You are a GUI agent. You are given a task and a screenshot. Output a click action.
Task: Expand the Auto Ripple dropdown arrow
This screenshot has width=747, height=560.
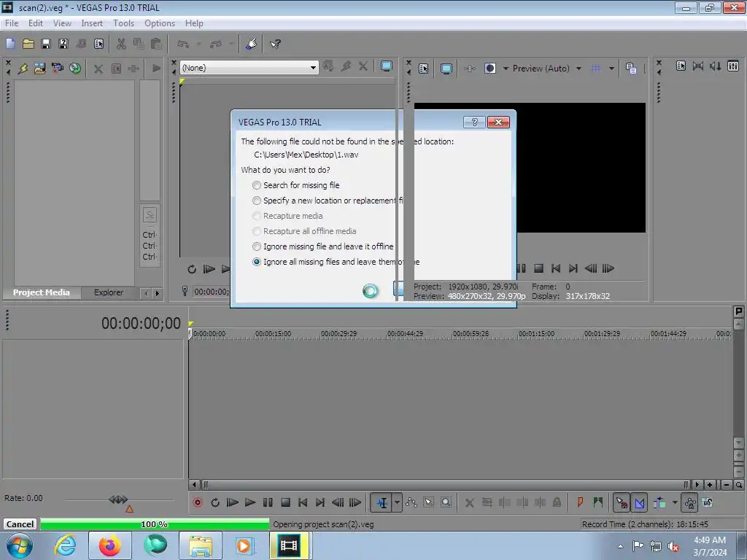coord(675,502)
